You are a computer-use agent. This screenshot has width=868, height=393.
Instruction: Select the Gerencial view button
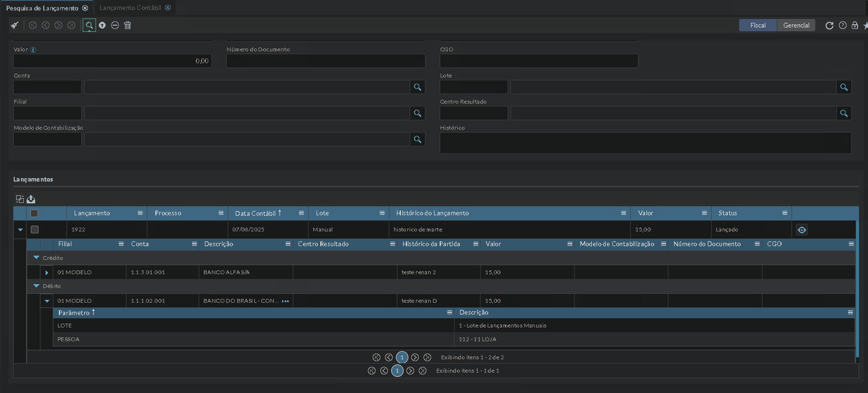[x=796, y=25]
